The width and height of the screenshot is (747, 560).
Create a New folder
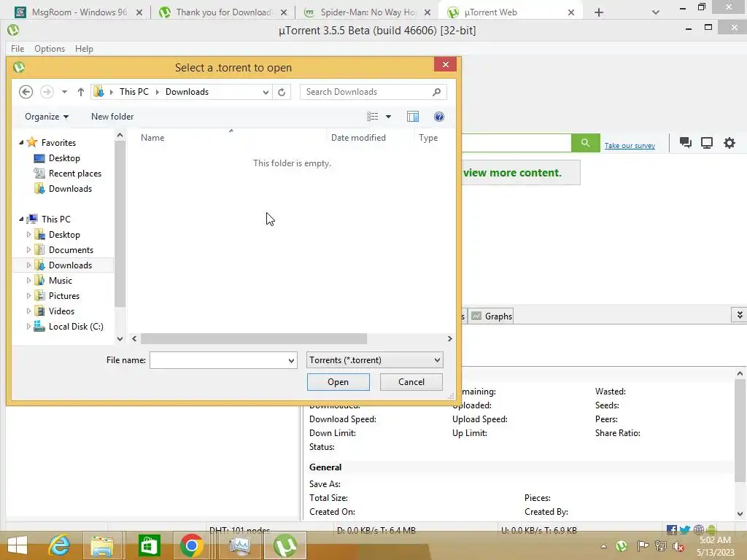[x=112, y=117]
